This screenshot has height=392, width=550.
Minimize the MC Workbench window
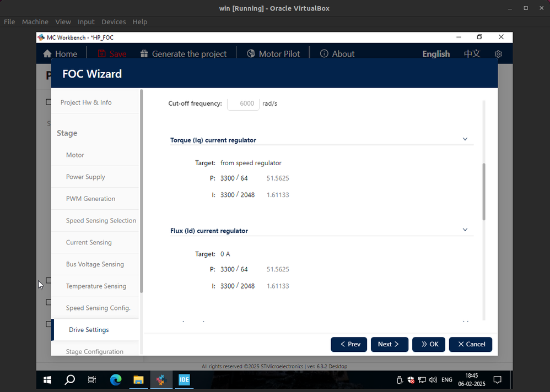click(459, 37)
